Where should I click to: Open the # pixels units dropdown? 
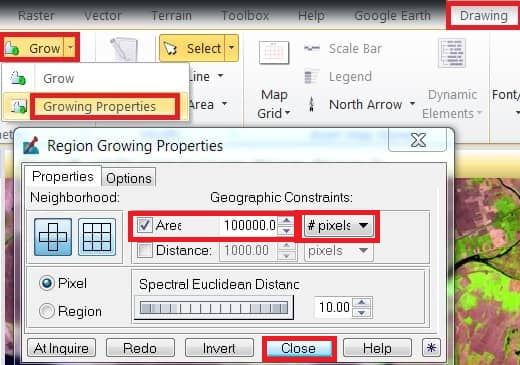(x=339, y=226)
